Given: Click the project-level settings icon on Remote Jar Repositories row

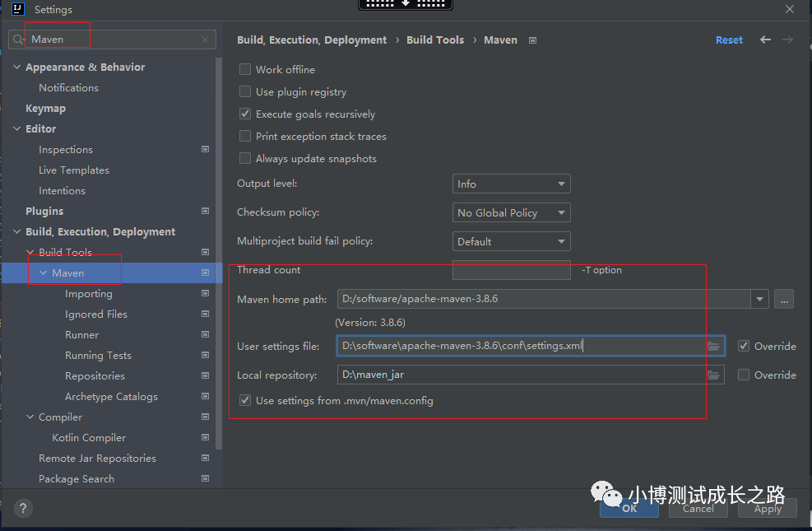Looking at the screenshot, I should [205, 458].
